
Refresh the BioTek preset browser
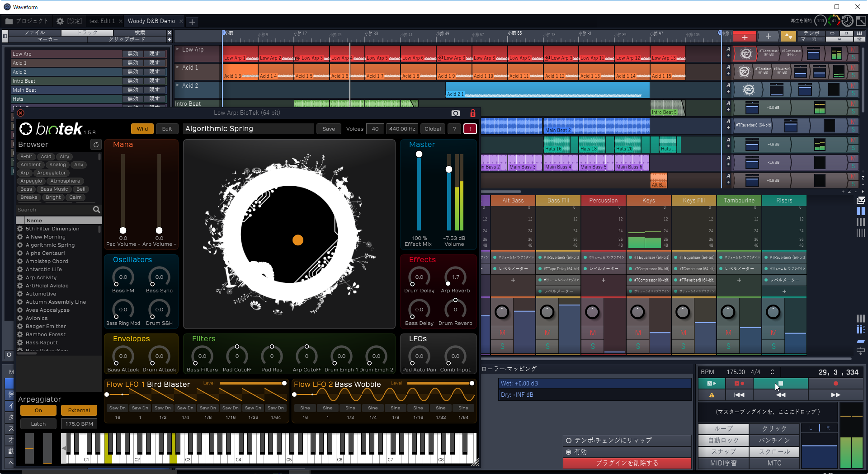click(96, 145)
